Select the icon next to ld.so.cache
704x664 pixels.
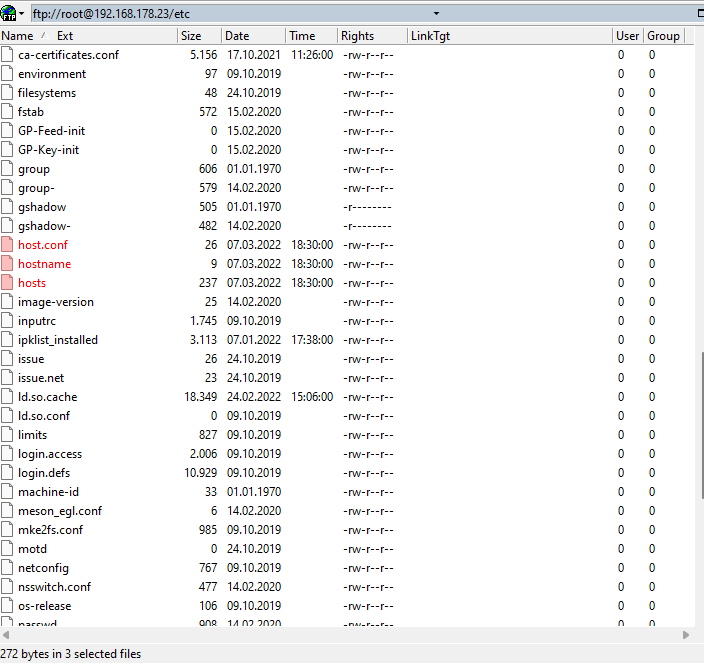coord(8,397)
